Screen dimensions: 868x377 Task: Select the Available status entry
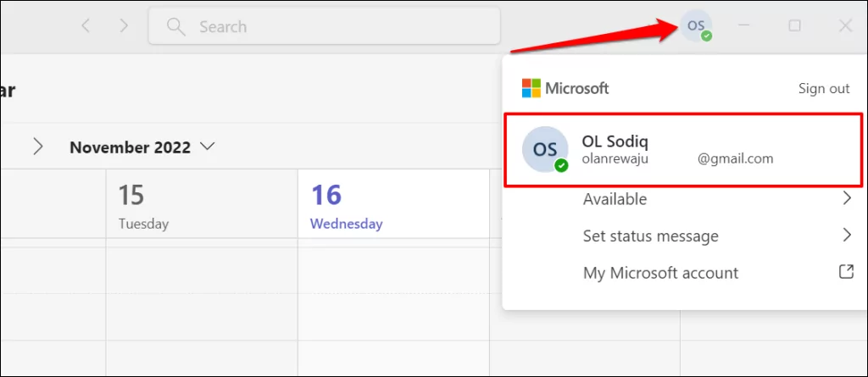pyautogui.click(x=615, y=199)
